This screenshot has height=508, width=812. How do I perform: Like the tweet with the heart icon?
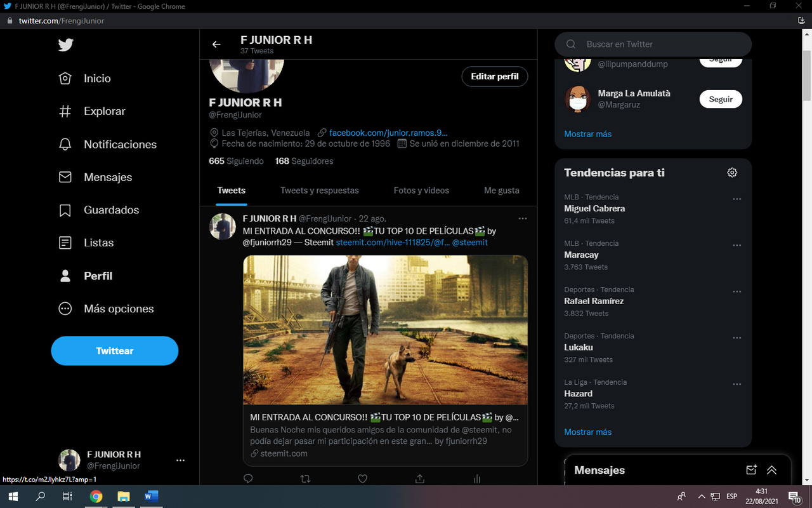click(362, 479)
